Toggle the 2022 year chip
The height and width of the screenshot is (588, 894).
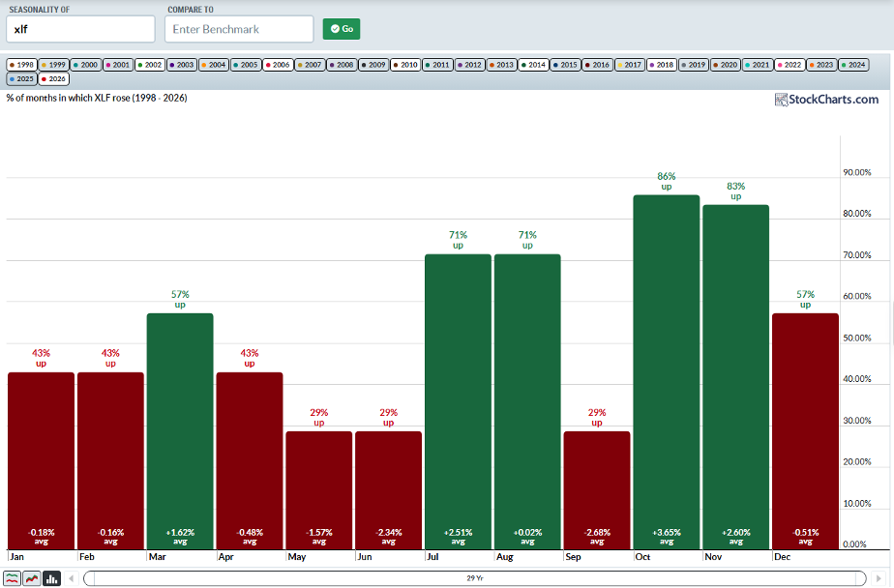[x=789, y=65]
